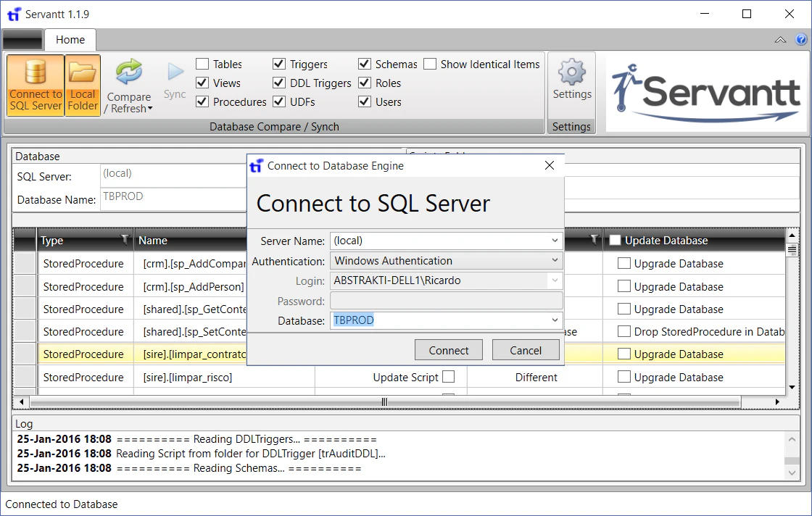Click the Type column filter icon
This screenshot has width=812, height=516.
pos(125,240)
